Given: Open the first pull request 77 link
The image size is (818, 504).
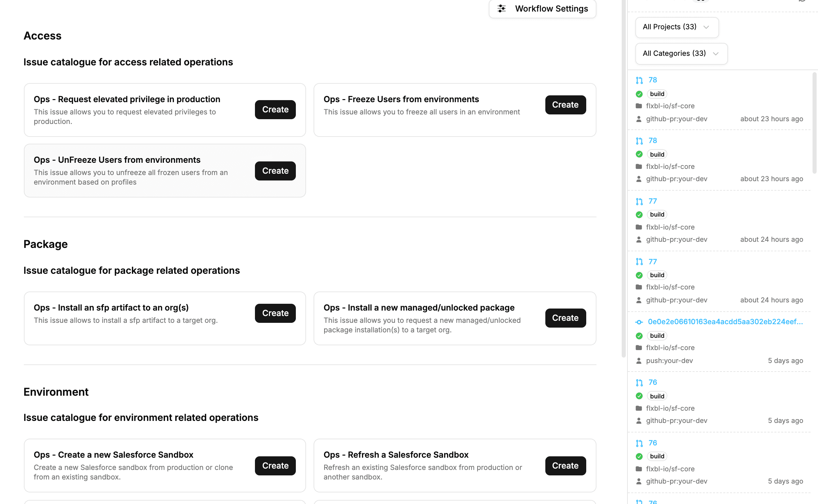Looking at the screenshot, I should (x=652, y=201).
